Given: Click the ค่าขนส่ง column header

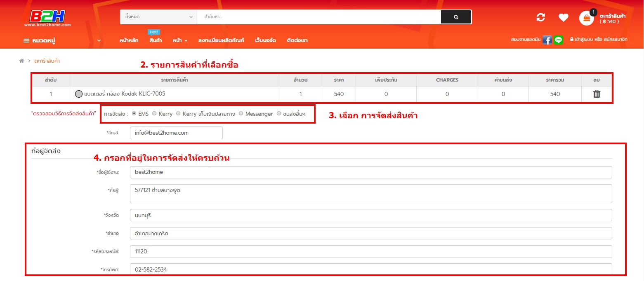Looking at the screenshot, I should pos(503,80).
